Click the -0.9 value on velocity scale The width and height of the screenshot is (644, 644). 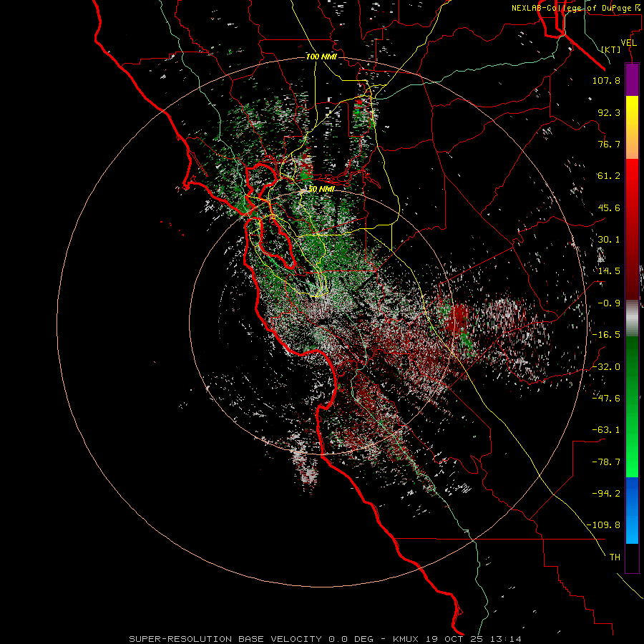click(609, 303)
